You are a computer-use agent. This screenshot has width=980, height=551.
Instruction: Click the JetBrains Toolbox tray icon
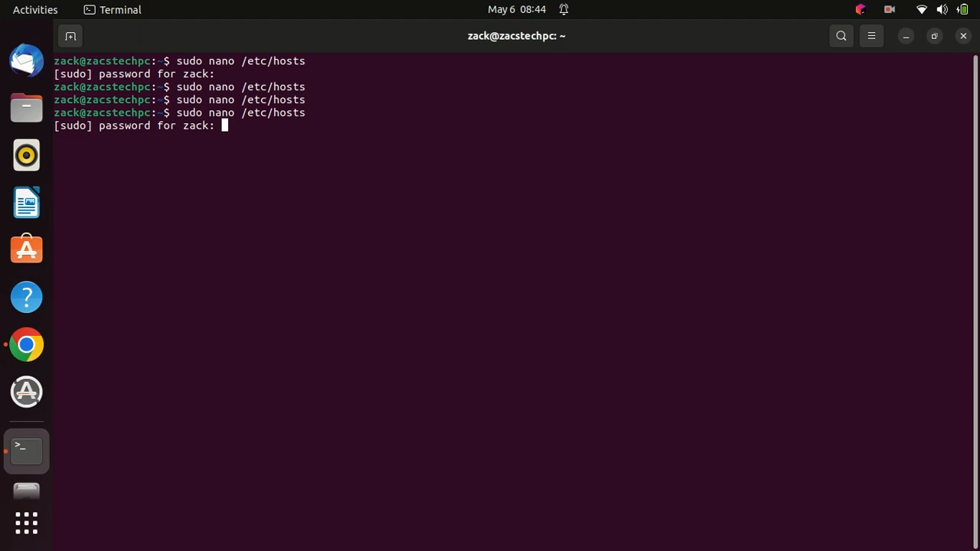861,10
